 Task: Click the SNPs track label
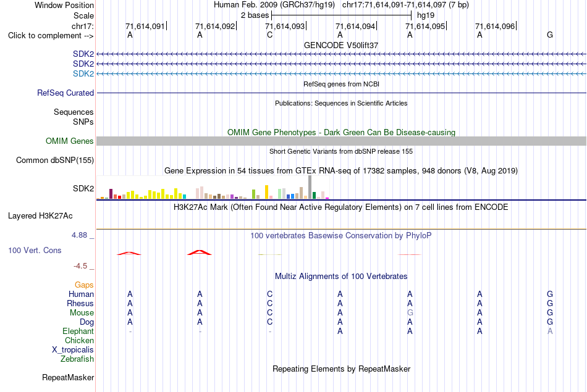[x=83, y=122]
